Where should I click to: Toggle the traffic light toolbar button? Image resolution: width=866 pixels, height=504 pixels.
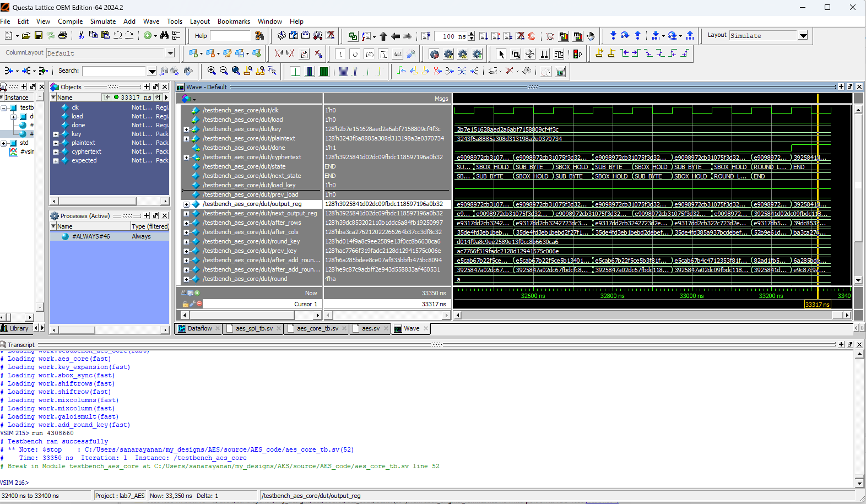click(577, 54)
